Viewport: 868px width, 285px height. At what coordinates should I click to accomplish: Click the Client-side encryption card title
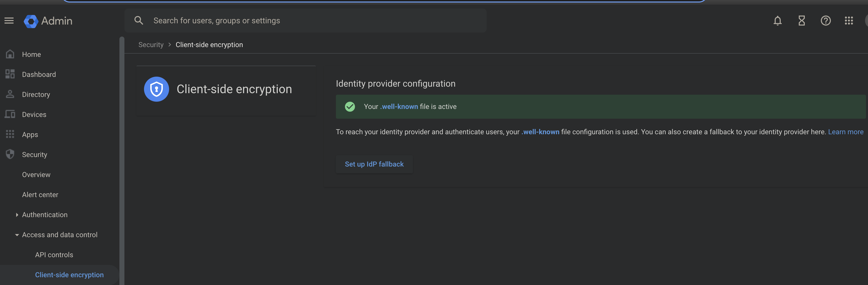(234, 89)
